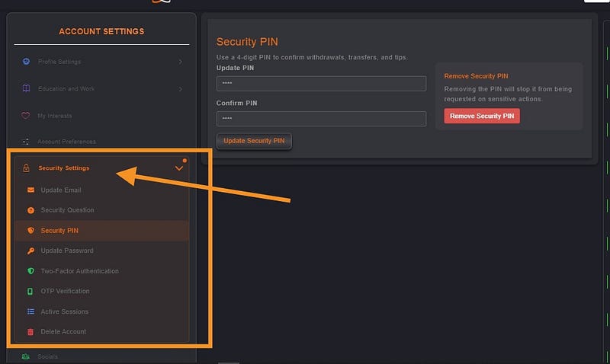Open Education and Work section
Image resolution: width=610 pixels, height=364 pixels.
click(x=66, y=89)
